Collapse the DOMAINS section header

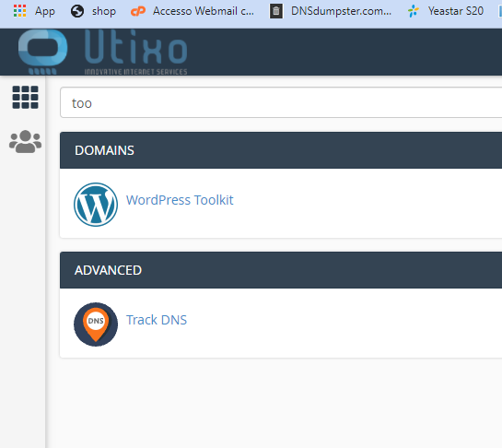click(281, 150)
